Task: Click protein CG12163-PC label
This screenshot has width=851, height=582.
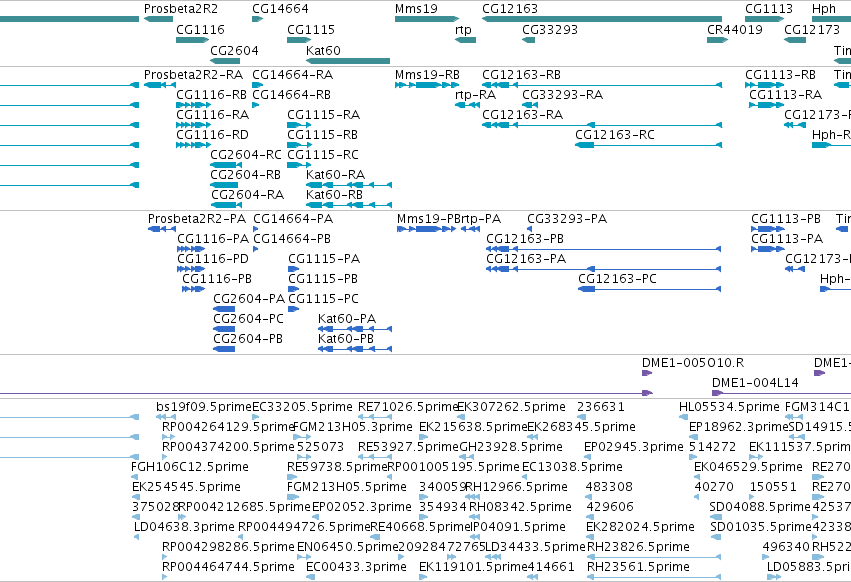Action: pos(617,279)
